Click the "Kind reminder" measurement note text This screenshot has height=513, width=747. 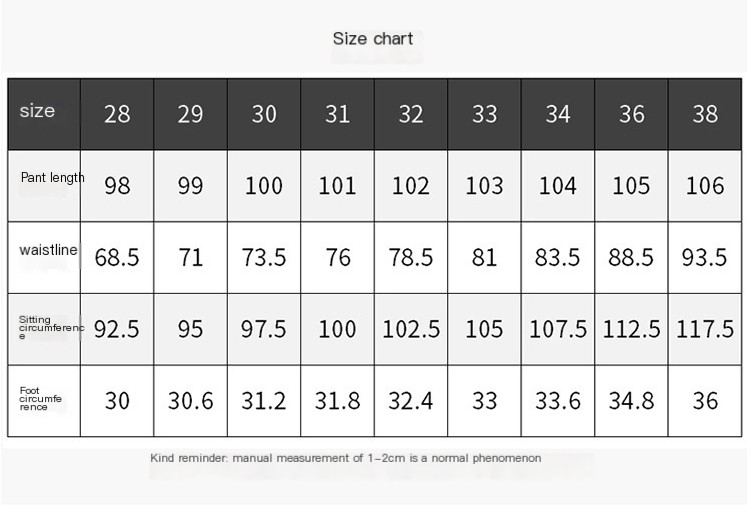pyautogui.click(x=345, y=458)
